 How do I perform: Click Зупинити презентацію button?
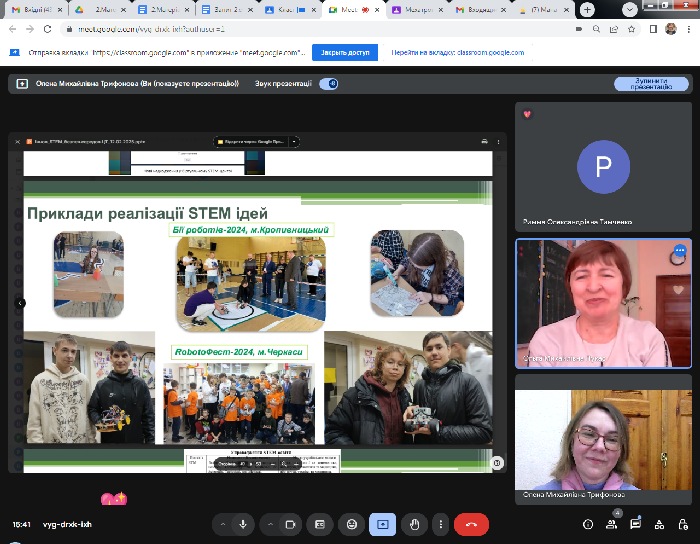pos(651,84)
